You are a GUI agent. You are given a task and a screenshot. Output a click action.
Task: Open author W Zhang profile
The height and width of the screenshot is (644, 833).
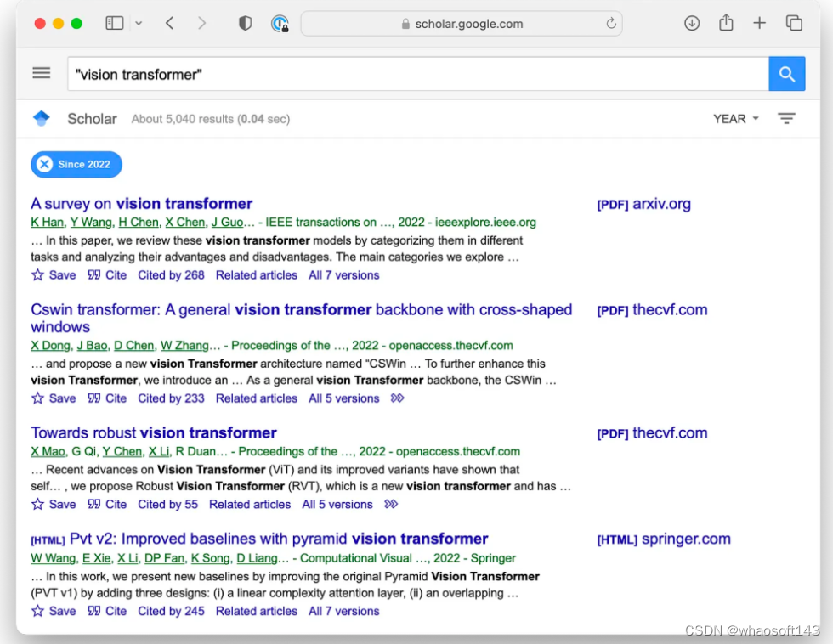[x=184, y=345]
